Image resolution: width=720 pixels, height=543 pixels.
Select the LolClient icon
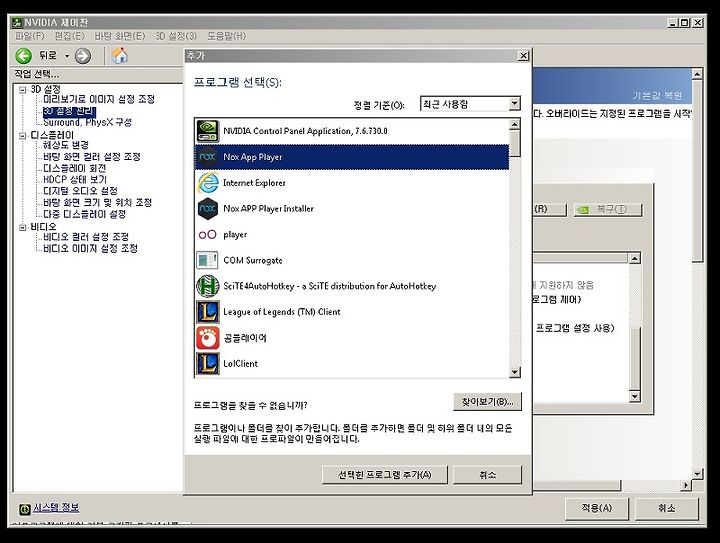(x=208, y=364)
